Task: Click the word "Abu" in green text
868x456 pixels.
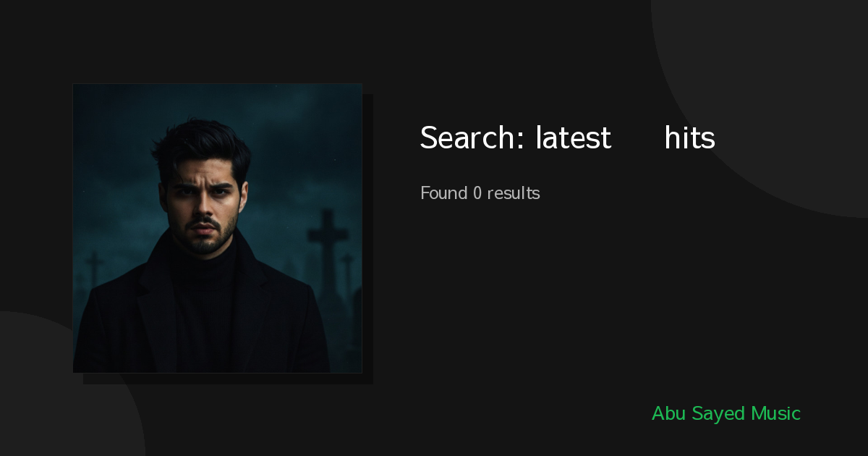Action: (668, 414)
